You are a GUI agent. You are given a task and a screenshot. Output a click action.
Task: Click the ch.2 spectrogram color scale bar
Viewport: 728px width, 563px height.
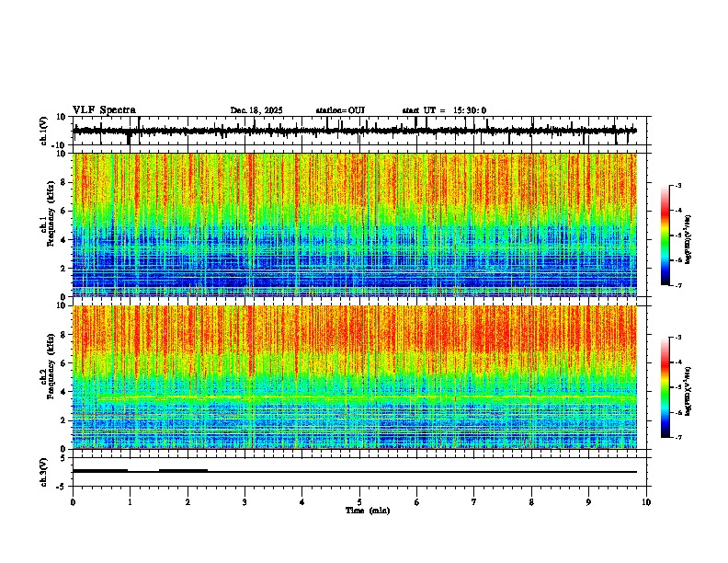coord(665,387)
